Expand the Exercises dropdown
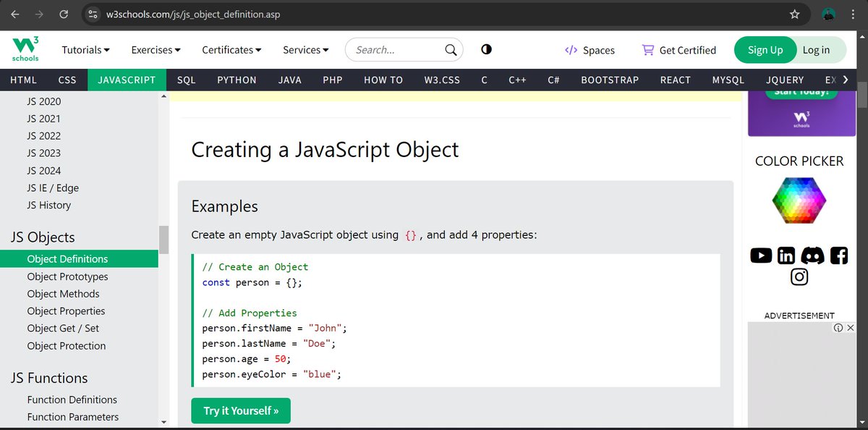Screen dimensions: 868x430 tap(156, 50)
